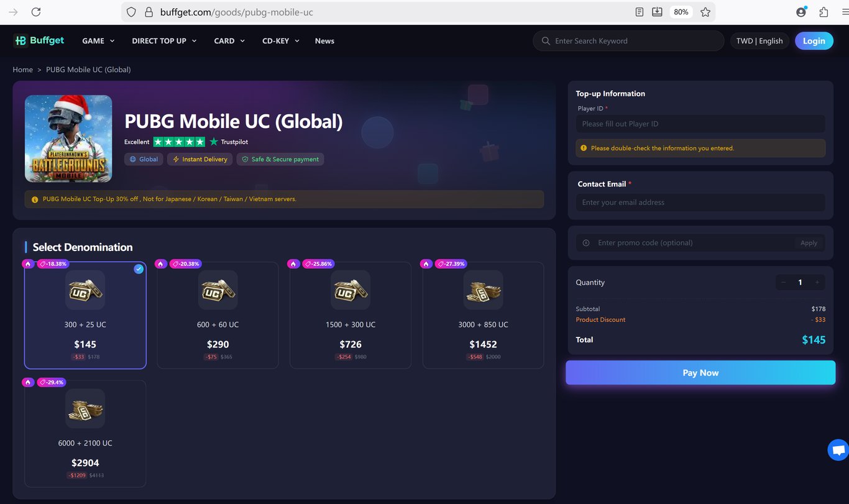This screenshot has width=849, height=504.
Task: Select the 3000 + 850 UC denomination
Action: pos(483,316)
